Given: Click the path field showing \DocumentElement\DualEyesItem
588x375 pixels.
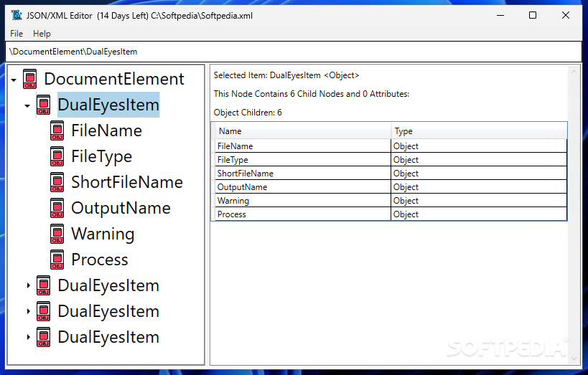Looking at the screenshot, I should 294,52.
